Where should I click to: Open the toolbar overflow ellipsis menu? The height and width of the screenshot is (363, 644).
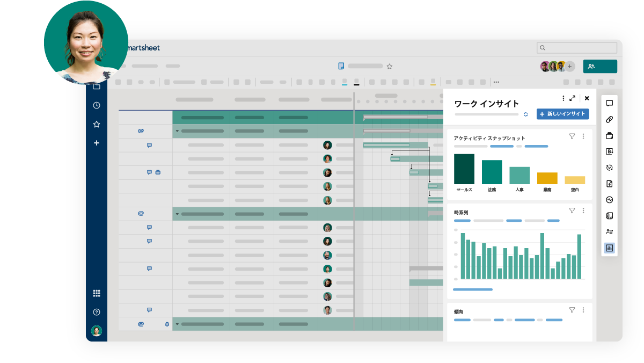pyautogui.click(x=496, y=82)
